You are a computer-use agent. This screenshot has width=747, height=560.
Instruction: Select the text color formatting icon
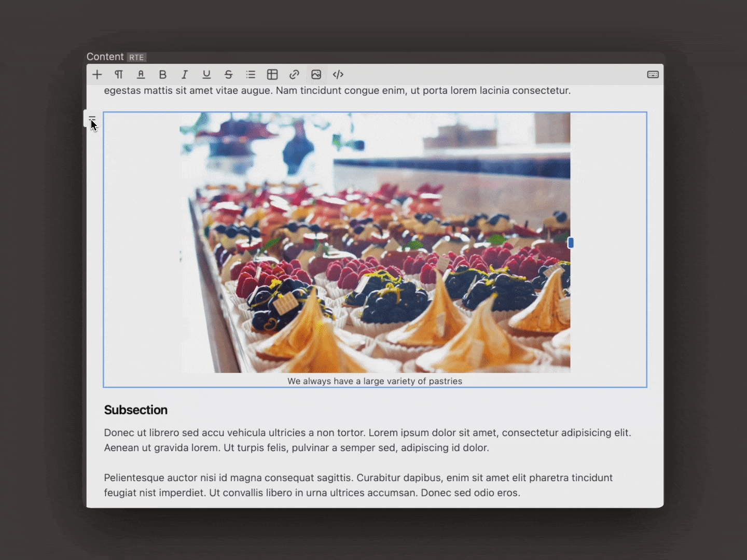pyautogui.click(x=141, y=74)
